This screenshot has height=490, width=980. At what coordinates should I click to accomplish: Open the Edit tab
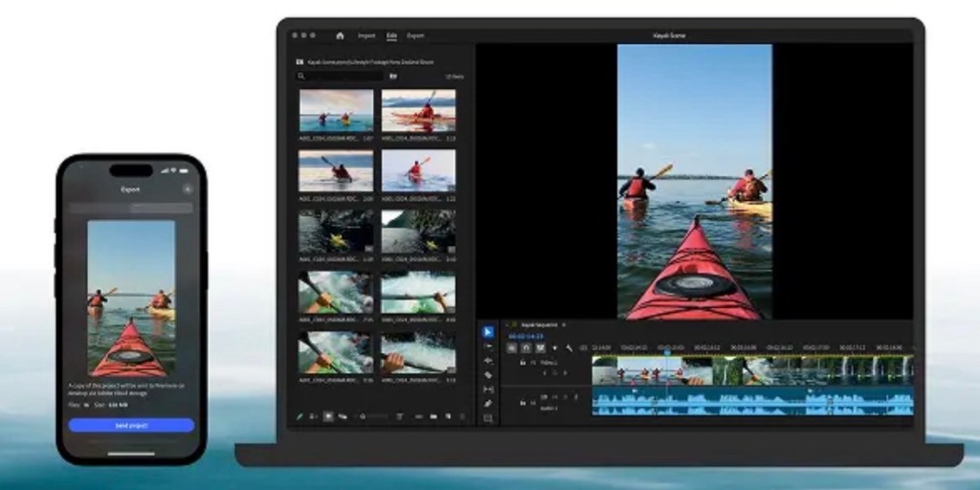[x=391, y=35]
